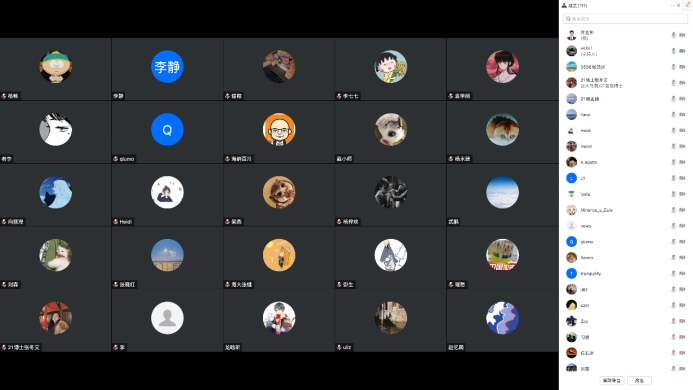Open the more options dots in members panel header
693x390 pixels.
[673, 5]
